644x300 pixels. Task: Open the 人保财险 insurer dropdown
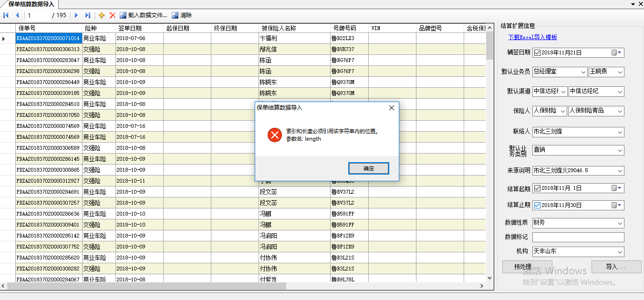563,111
